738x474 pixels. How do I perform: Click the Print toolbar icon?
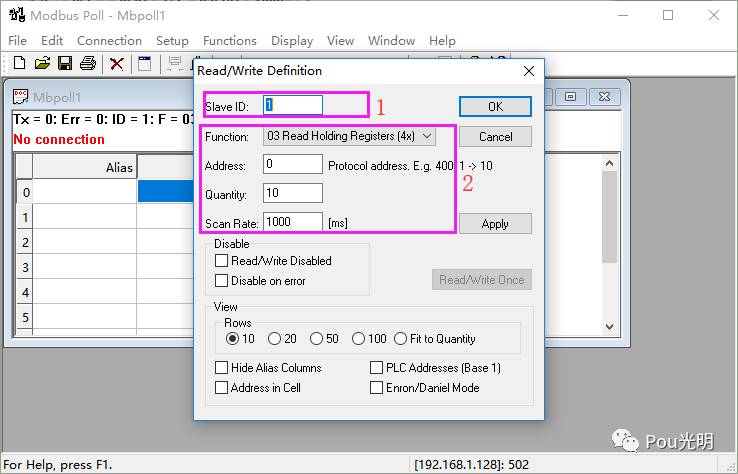coord(88,64)
